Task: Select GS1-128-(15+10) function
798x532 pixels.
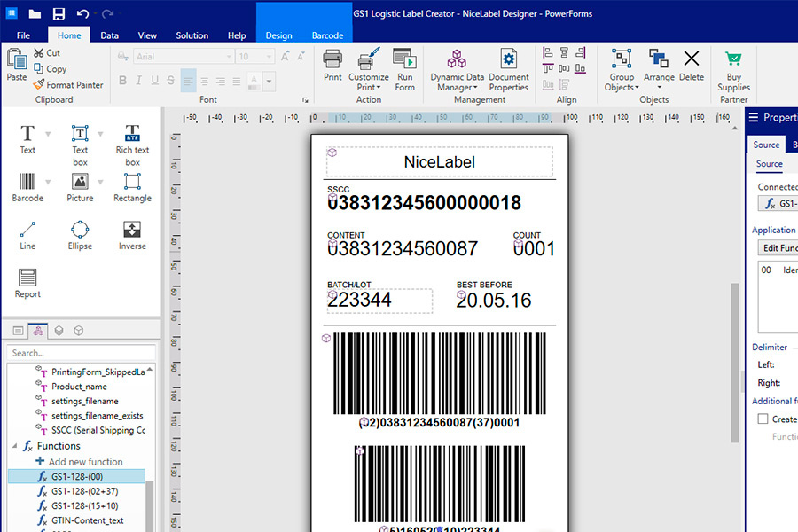Action: point(77,506)
